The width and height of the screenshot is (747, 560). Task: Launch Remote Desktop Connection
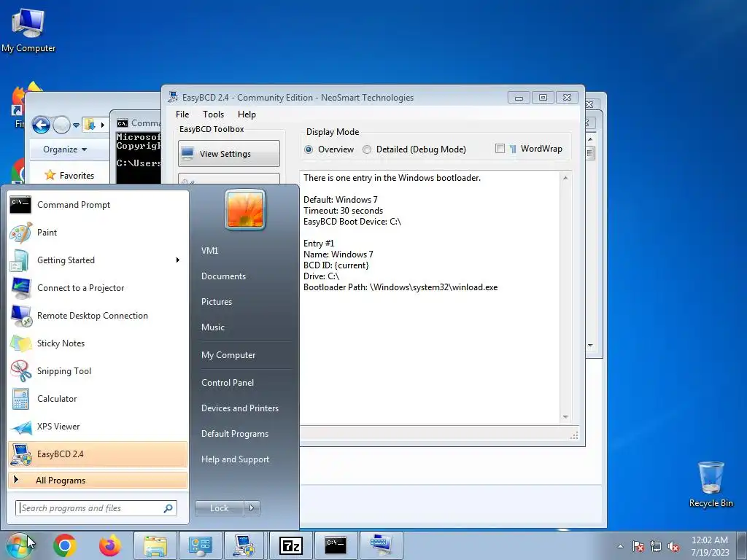point(98,315)
